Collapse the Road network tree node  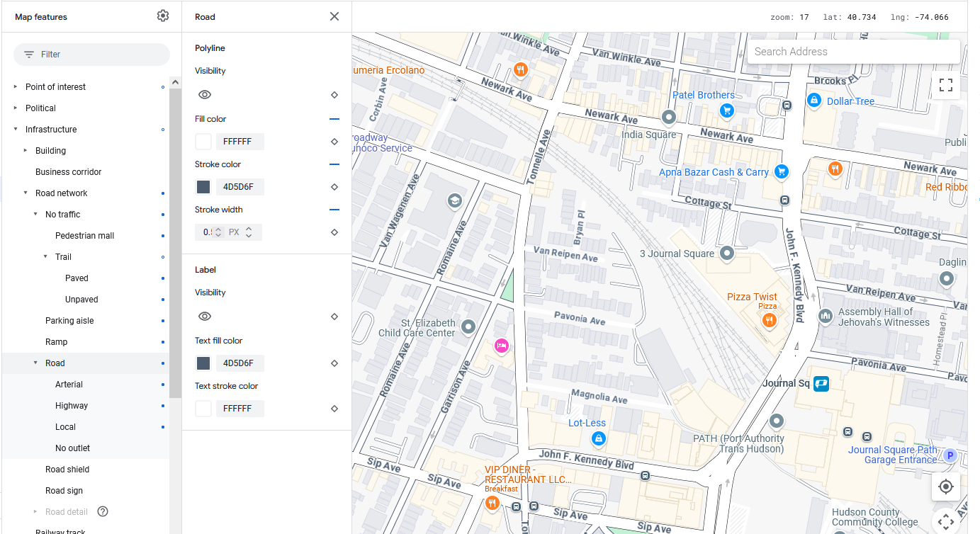(26, 193)
